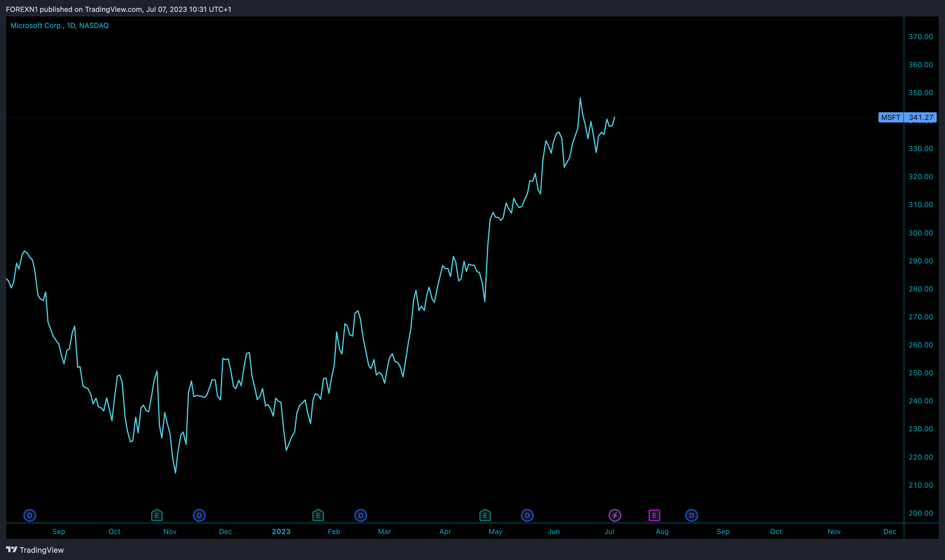945x560 pixels.
Task: Click the final Dec label at axis end
Action: point(890,531)
